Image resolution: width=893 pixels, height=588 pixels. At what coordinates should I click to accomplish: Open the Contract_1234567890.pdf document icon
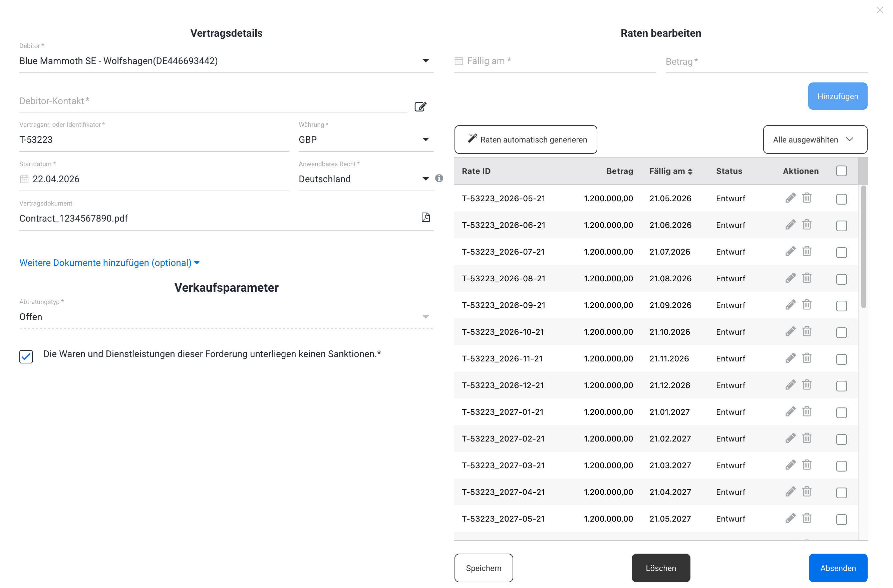425,217
